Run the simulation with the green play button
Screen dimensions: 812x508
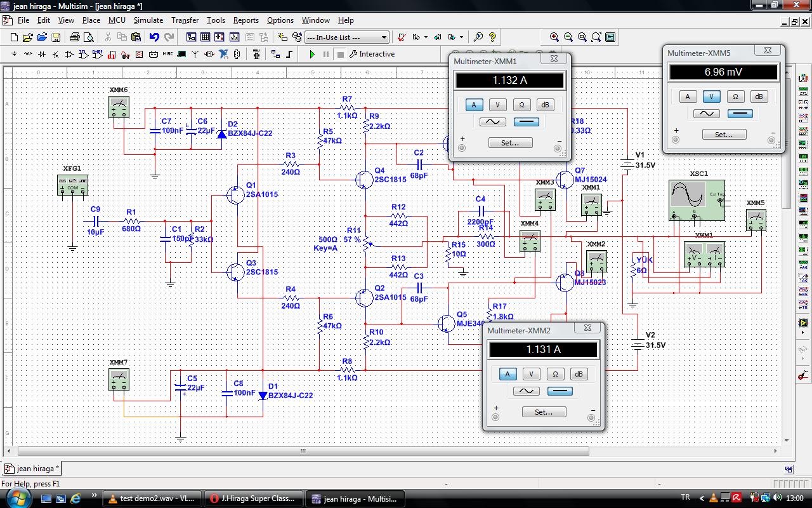click(x=312, y=55)
